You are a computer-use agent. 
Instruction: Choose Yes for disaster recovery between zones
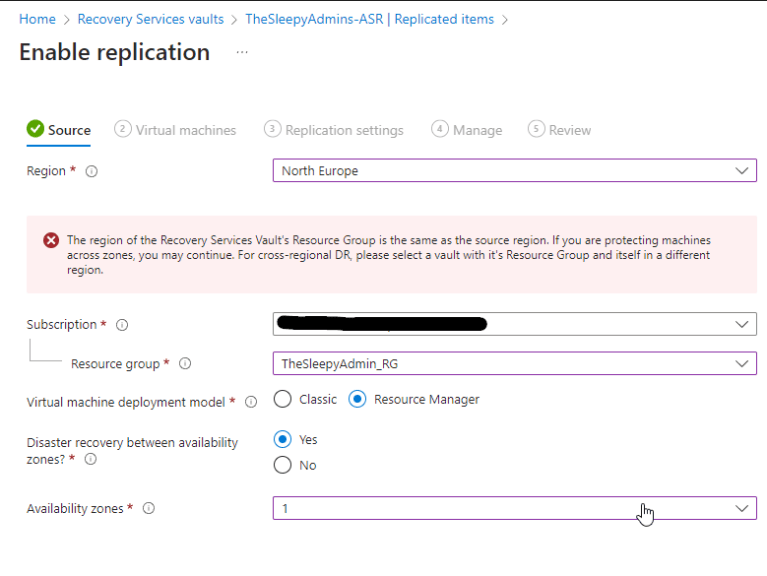[x=282, y=439]
